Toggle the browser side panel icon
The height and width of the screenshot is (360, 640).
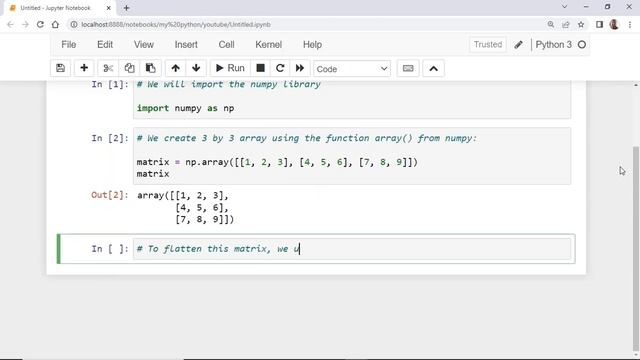pyautogui.click(x=599, y=24)
